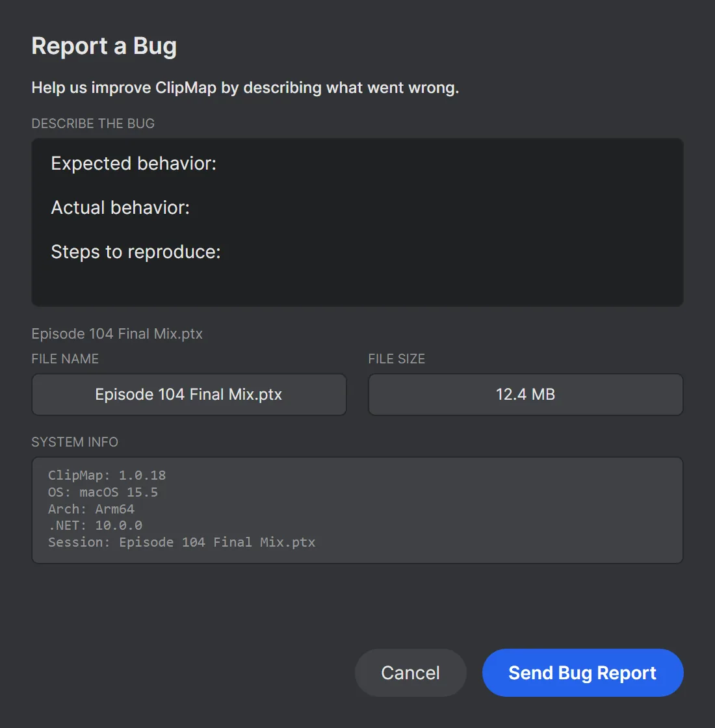This screenshot has height=728, width=715.
Task: Select the System Info text box
Action: [357, 510]
